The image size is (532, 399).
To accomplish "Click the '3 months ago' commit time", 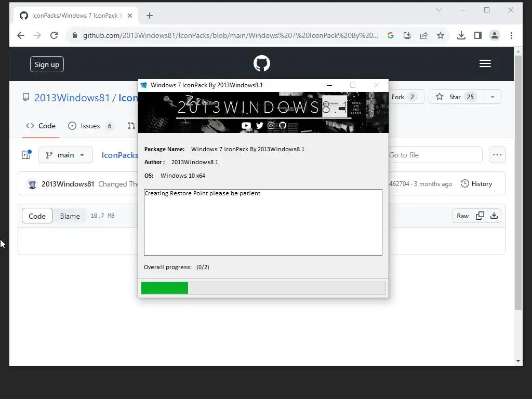I will 433,184.
